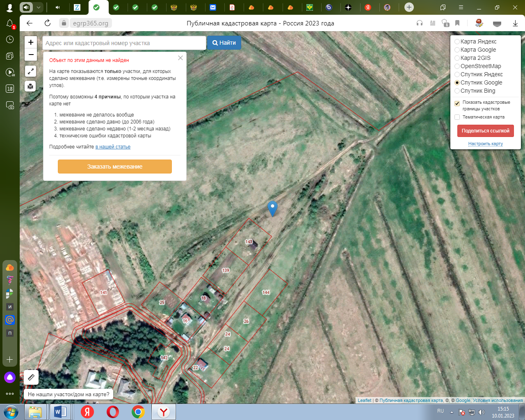
Task: Toggle Показать кадастровые границы участков checkbox
Action: pos(457,103)
